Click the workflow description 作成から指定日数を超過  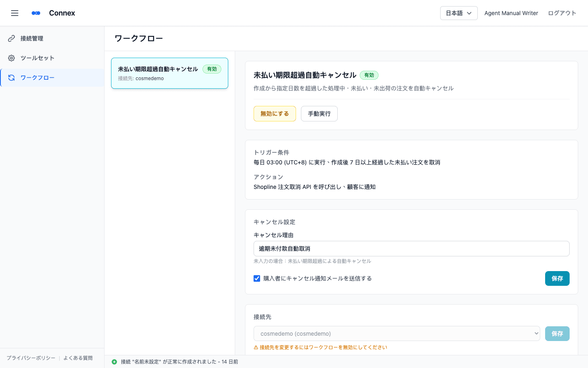point(354,88)
